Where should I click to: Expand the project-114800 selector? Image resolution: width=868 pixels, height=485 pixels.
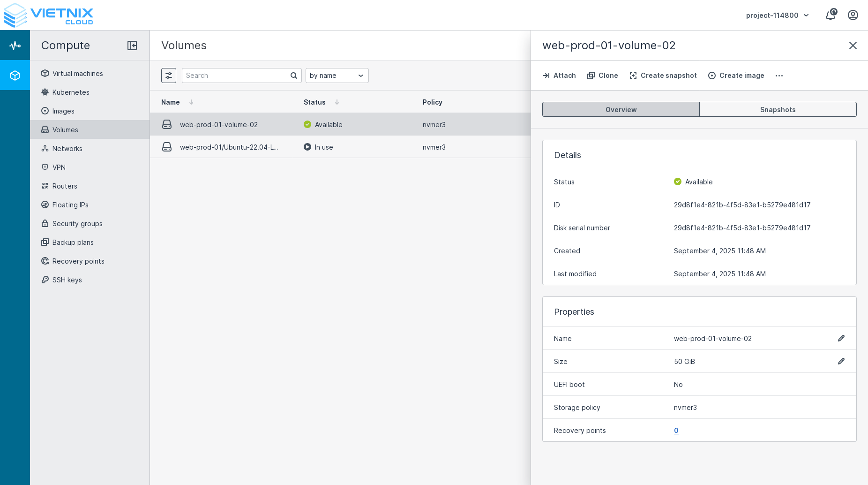tap(778, 15)
